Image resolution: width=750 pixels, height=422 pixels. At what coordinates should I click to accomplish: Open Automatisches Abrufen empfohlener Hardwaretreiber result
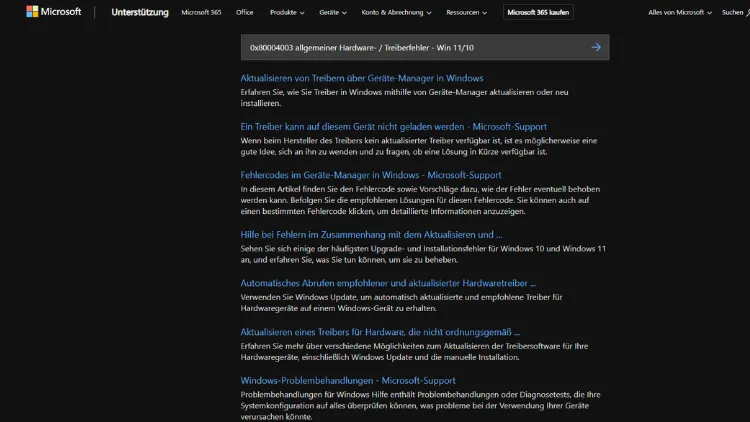388,283
